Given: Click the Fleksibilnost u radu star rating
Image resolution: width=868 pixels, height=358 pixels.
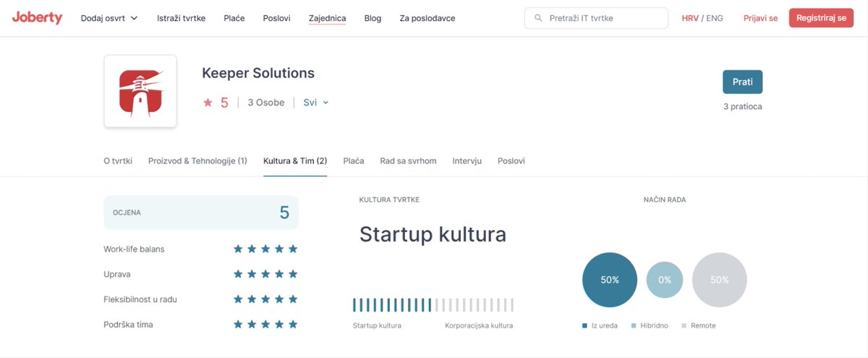Looking at the screenshot, I should (265, 299).
